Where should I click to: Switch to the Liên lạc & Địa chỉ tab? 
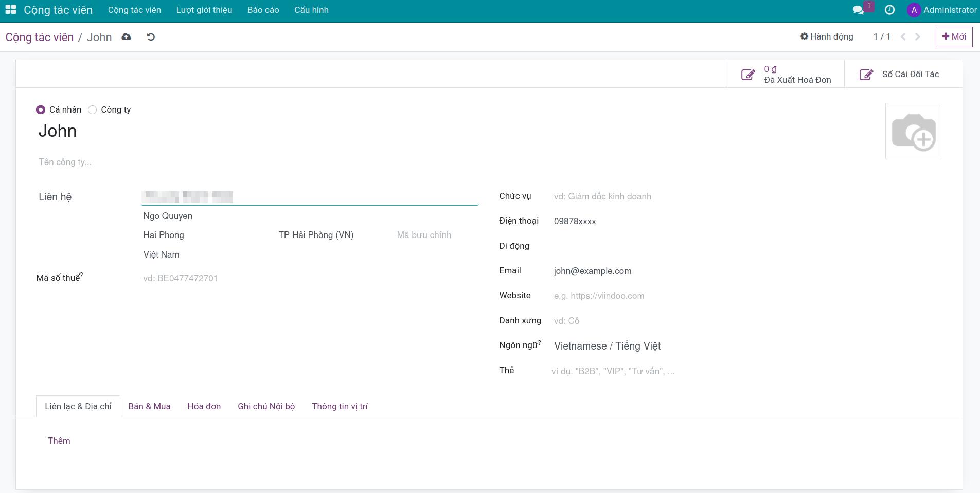tap(78, 406)
